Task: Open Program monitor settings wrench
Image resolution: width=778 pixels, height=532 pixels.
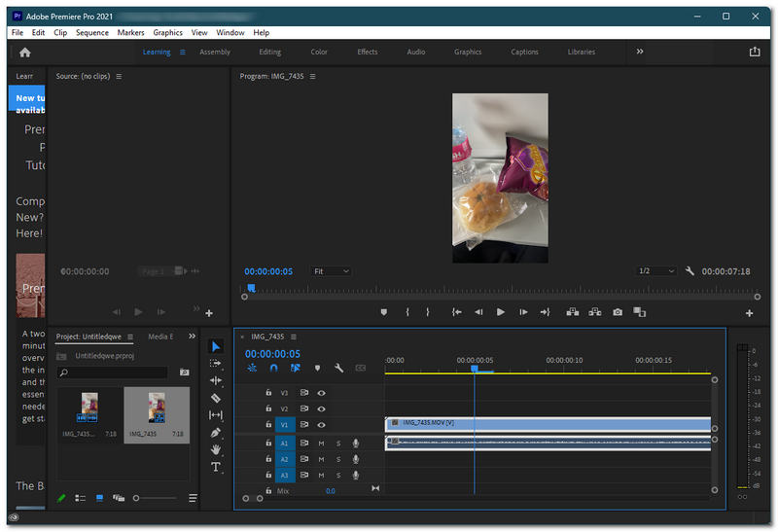Action: pos(690,271)
